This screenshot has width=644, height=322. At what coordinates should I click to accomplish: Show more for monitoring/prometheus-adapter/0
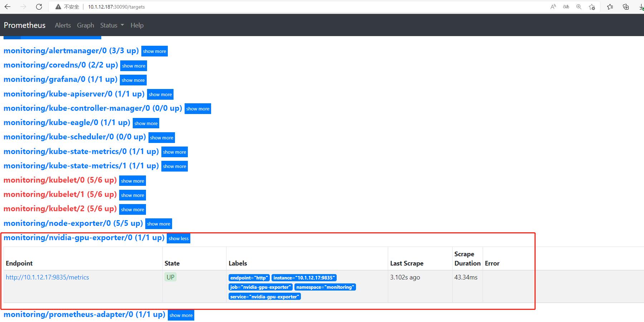181,315
